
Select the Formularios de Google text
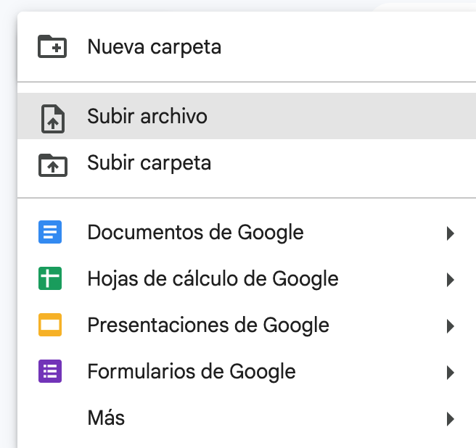pos(192,372)
